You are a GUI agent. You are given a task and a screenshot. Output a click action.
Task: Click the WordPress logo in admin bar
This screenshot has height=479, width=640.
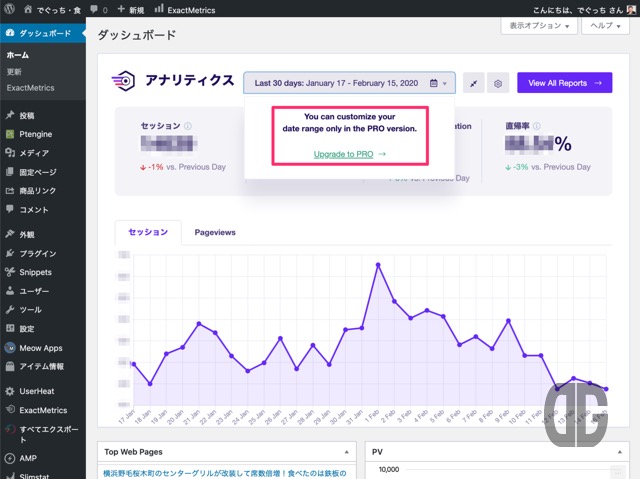tap(9, 9)
